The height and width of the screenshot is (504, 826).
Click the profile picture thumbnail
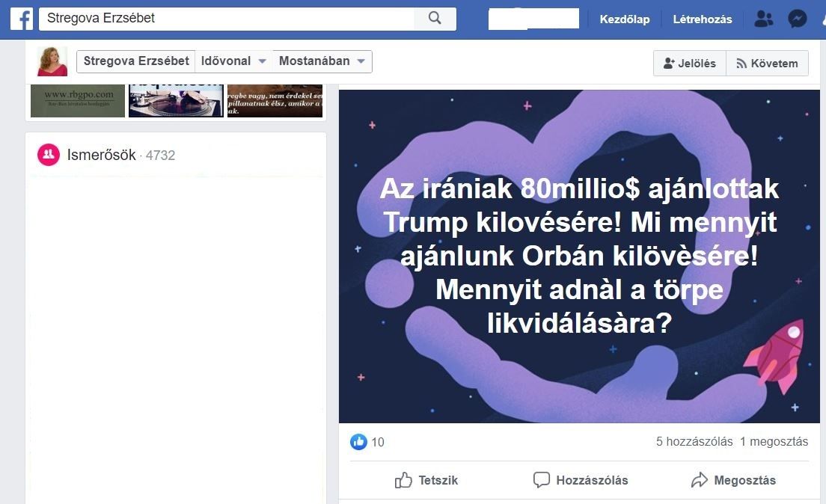[x=52, y=61]
